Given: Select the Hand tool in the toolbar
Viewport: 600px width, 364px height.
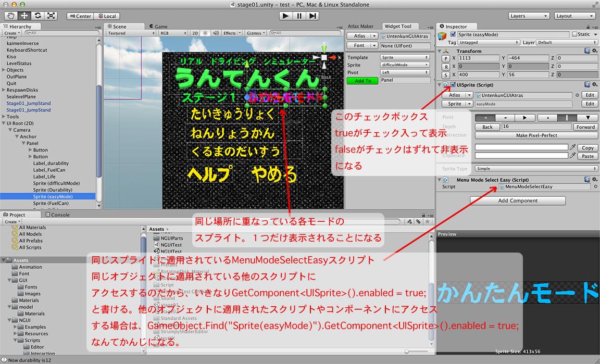Looking at the screenshot, I should tap(11, 16).
